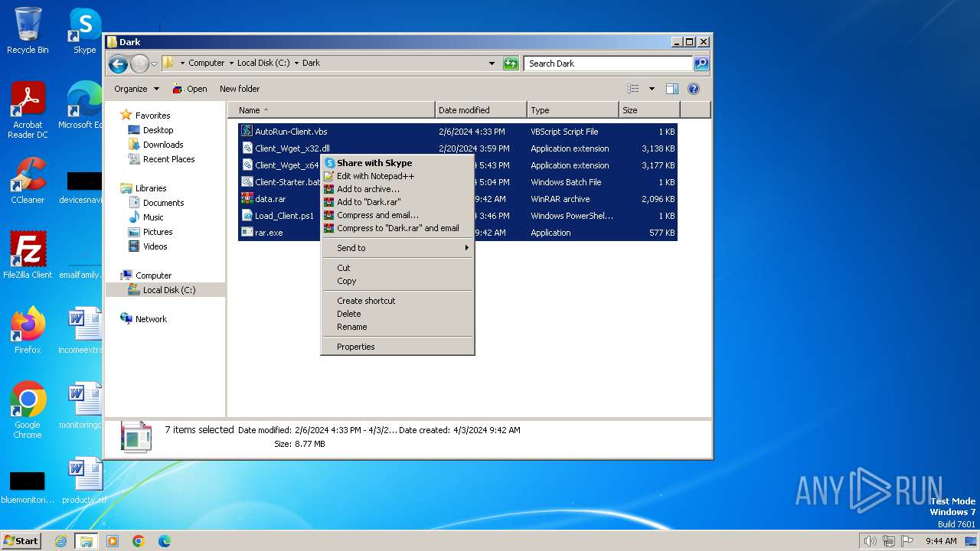Click the Forward navigation arrow
980x551 pixels.
(x=139, y=64)
